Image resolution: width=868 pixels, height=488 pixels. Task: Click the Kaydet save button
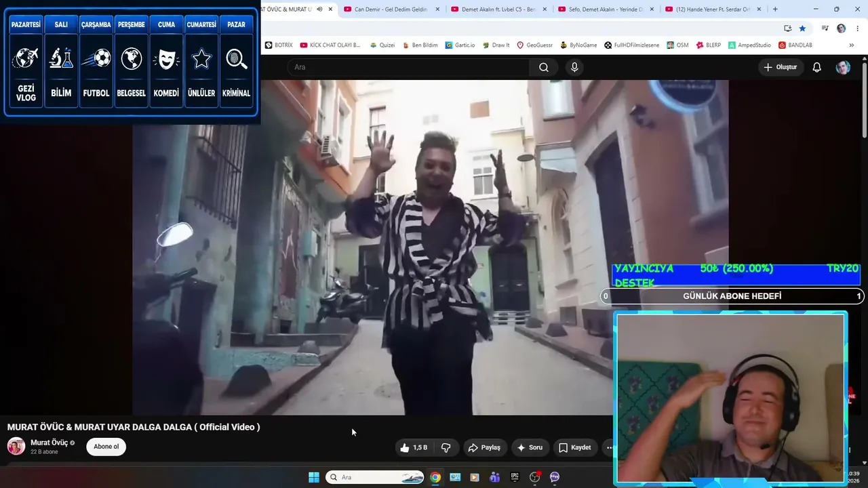point(575,447)
